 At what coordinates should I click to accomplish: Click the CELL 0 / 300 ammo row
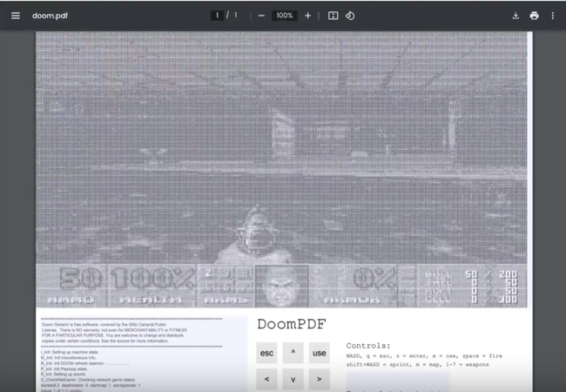click(471, 300)
